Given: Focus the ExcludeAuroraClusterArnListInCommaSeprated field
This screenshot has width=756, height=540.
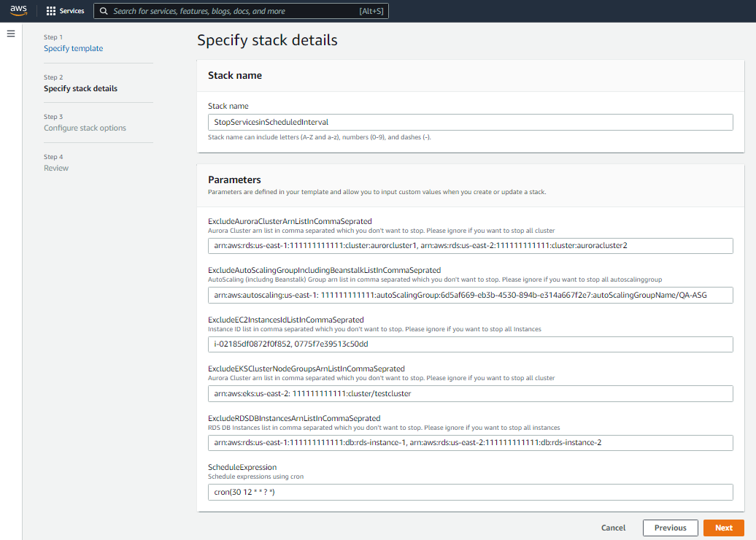Looking at the screenshot, I should [471, 246].
